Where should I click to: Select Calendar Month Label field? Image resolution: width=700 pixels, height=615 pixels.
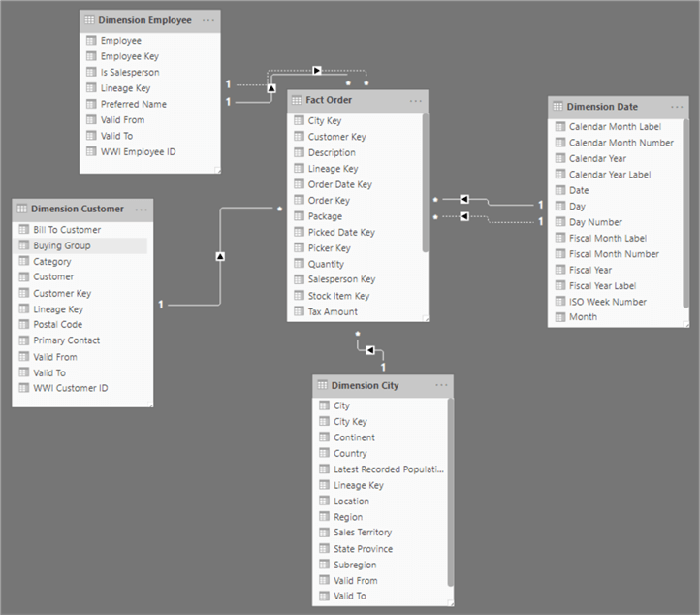[617, 126]
